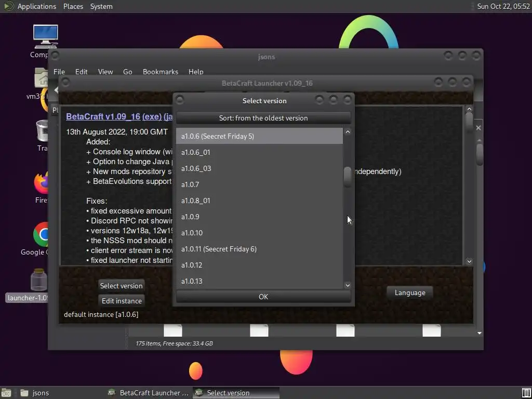Click the Language button
532x399 pixels.
coord(410,292)
